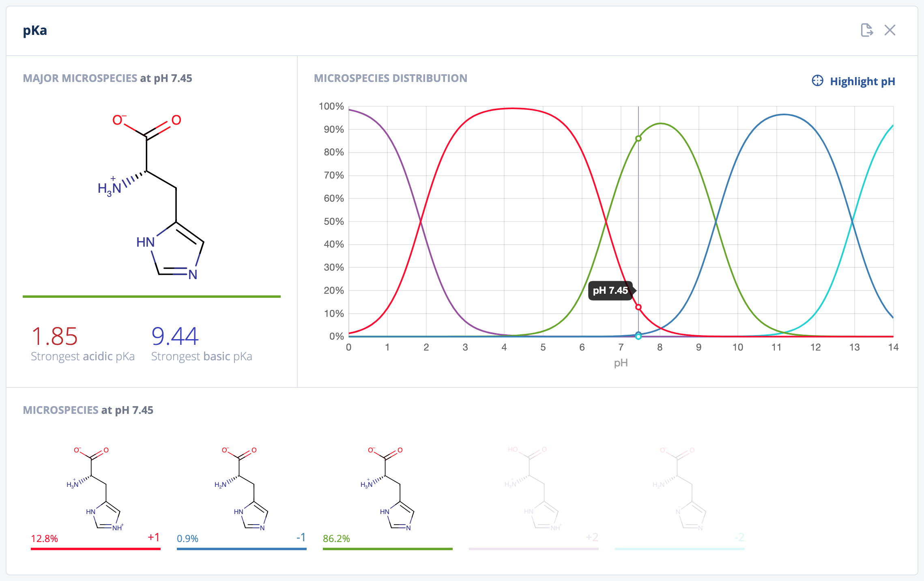Click the pH 7.45 tooltip label
Screen dimensions: 924x581
(x=610, y=290)
